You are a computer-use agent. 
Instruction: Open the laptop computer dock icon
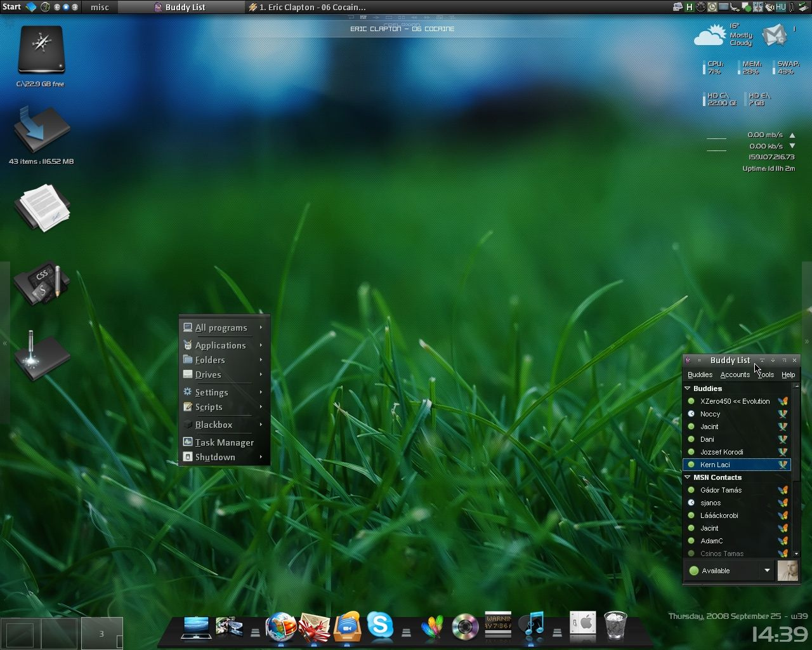[x=196, y=628]
